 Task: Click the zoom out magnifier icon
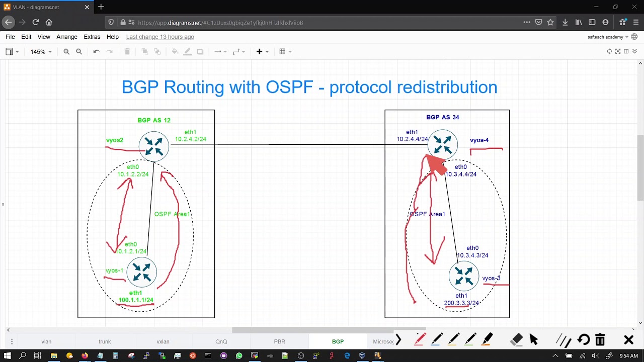[x=79, y=52]
